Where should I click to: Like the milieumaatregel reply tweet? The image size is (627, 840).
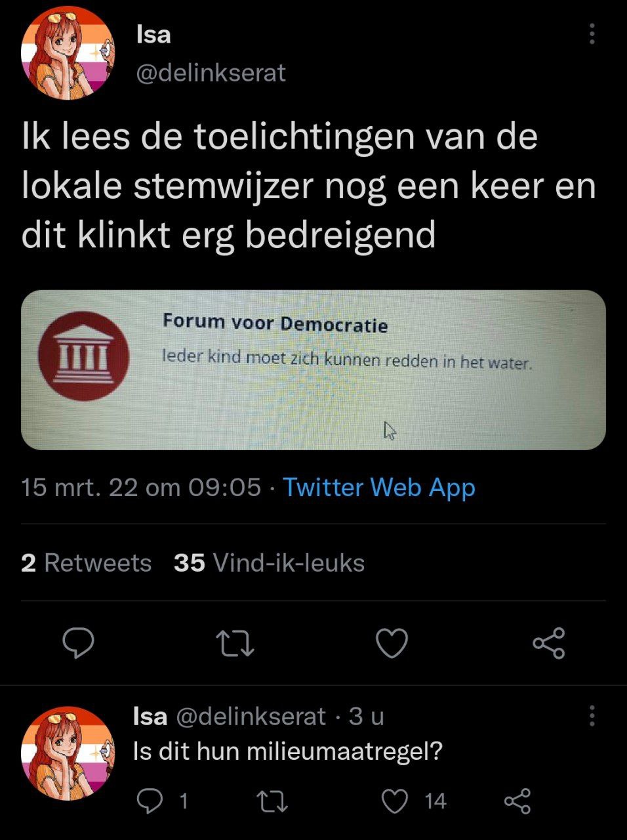tap(395, 801)
